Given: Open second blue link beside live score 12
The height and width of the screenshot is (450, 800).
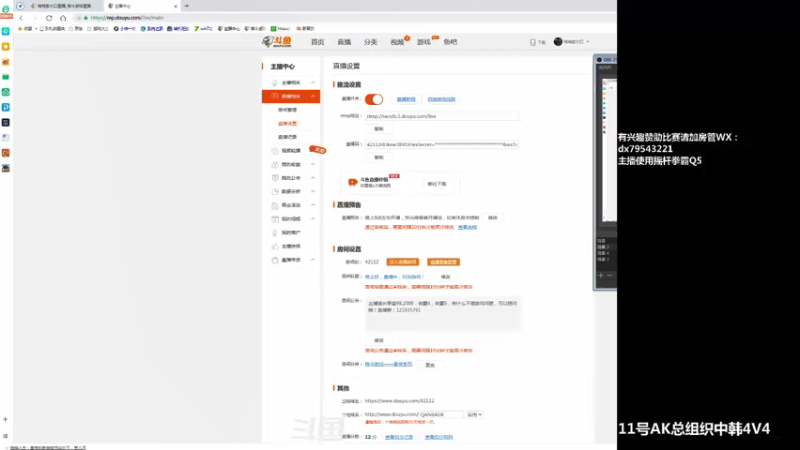Looking at the screenshot, I should click(439, 437).
